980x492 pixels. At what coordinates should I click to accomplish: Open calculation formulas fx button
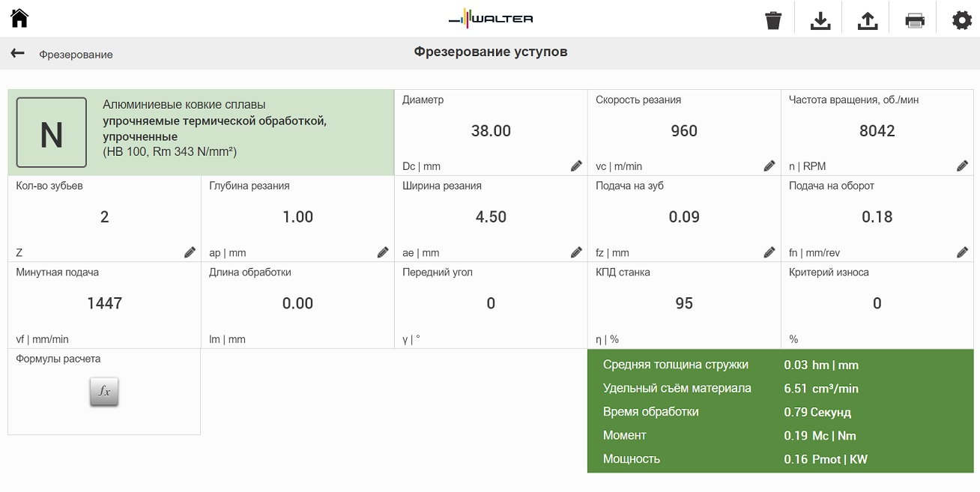pyautogui.click(x=104, y=392)
